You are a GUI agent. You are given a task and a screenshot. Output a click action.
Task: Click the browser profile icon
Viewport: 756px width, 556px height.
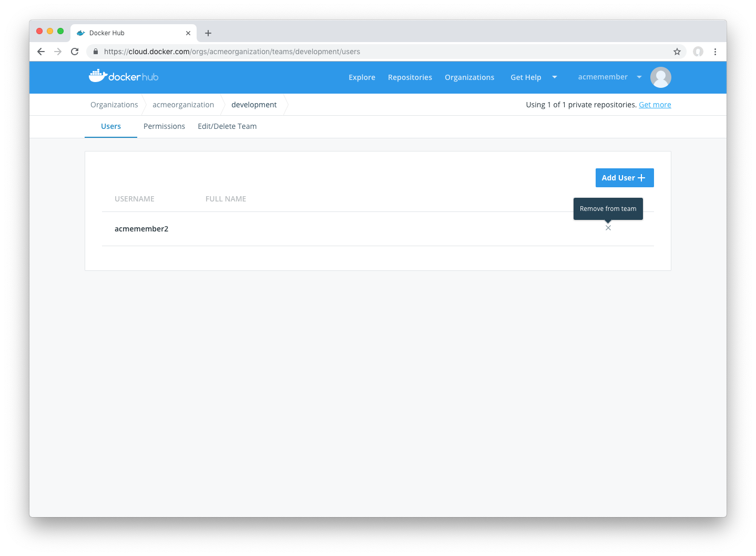698,52
